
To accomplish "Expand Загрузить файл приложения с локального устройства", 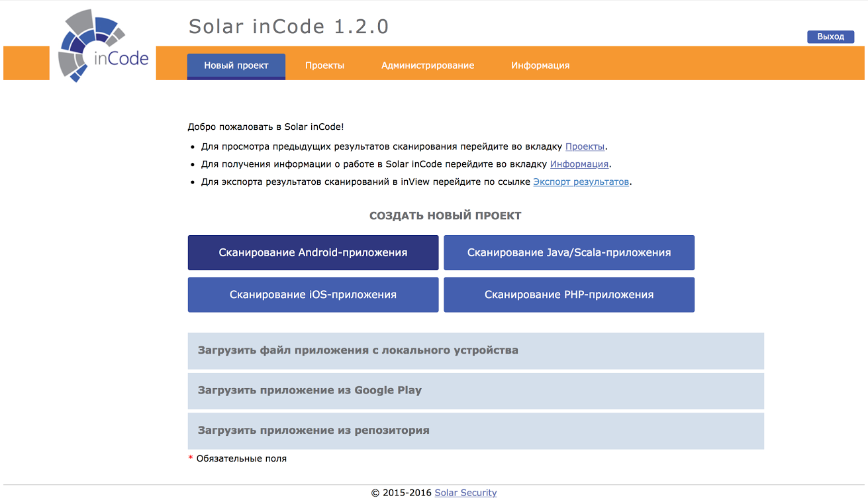I will pyautogui.click(x=475, y=350).
